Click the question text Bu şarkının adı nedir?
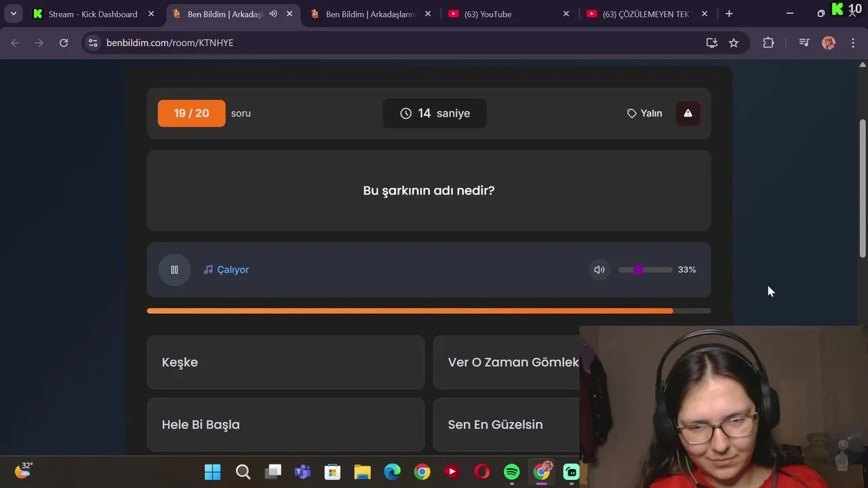Viewport: 868px width, 488px height. (x=429, y=190)
